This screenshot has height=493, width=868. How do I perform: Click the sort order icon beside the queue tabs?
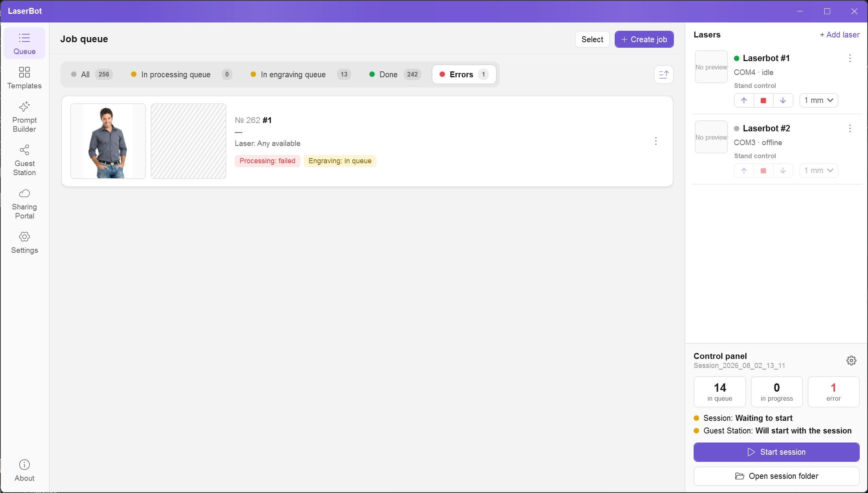click(664, 74)
